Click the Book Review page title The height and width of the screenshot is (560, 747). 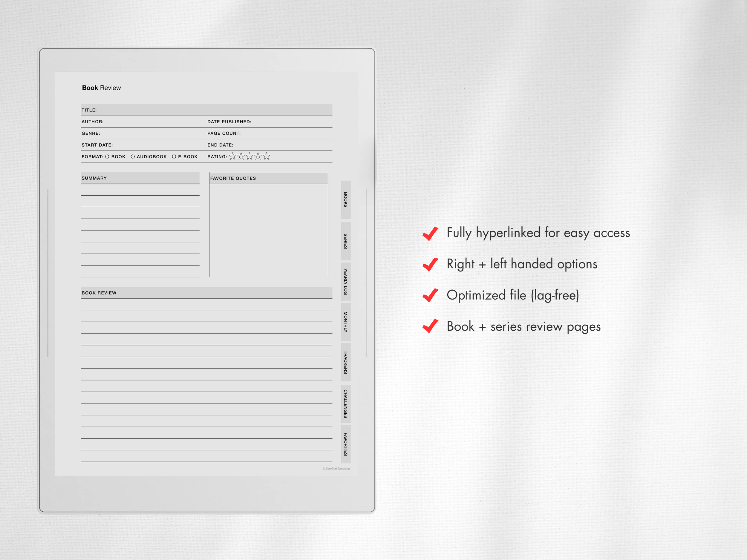click(x=101, y=88)
